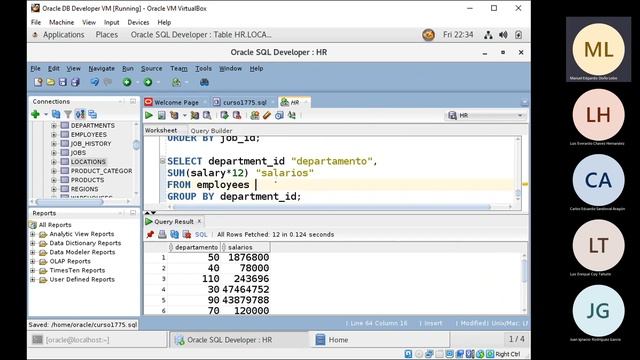Expand the EMPLOYEES table node

(54, 135)
